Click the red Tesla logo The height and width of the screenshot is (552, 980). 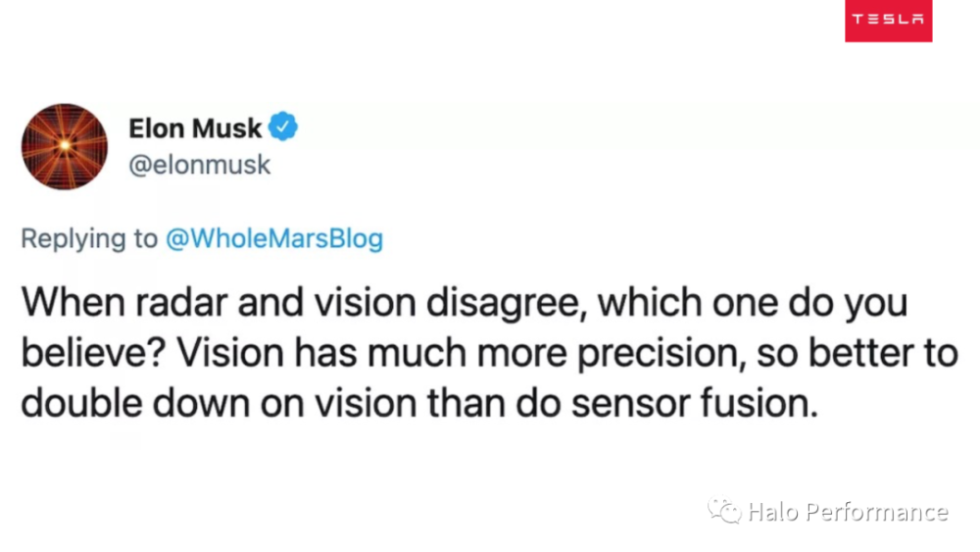pyautogui.click(x=888, y=21)
